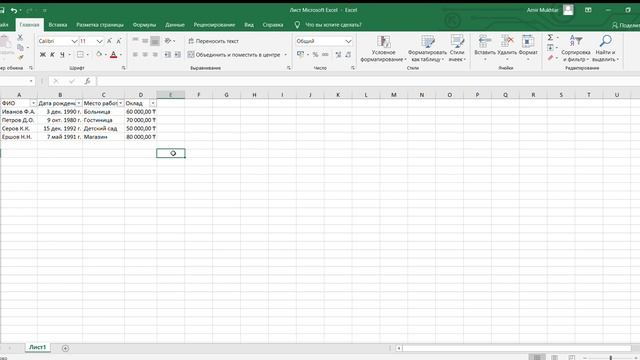Viewport: 640px width, 360px height.
Task: Click the 'Найти и выделить' button
Action: pyautogui.click(x=605, y=49)
